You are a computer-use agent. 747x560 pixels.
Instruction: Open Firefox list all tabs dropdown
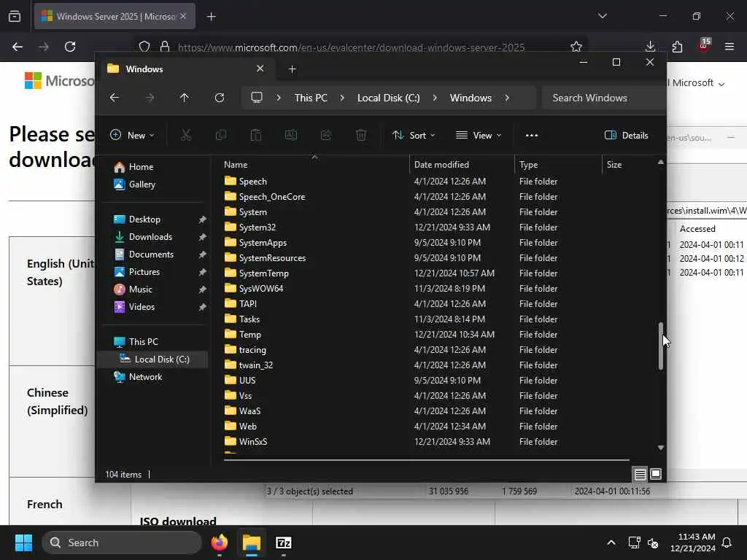[602, 16]
